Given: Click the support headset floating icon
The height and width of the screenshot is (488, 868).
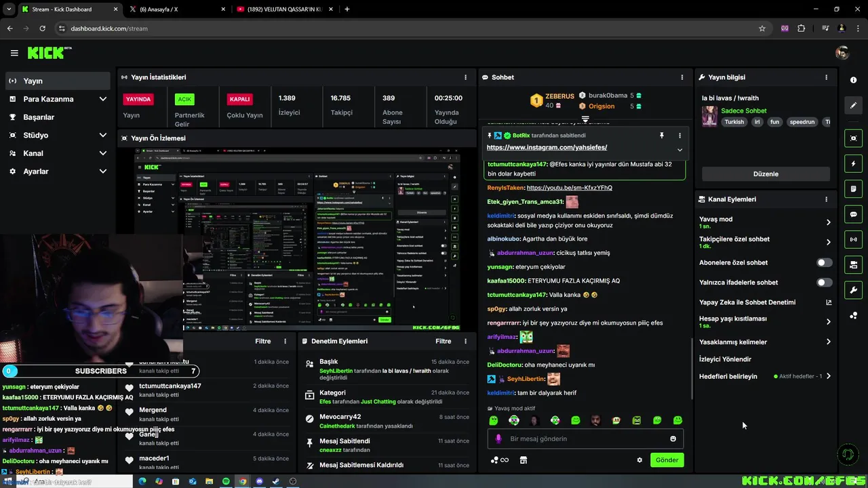Looking at the screenshot, I should pyautogui.click(x=847, y=454).
